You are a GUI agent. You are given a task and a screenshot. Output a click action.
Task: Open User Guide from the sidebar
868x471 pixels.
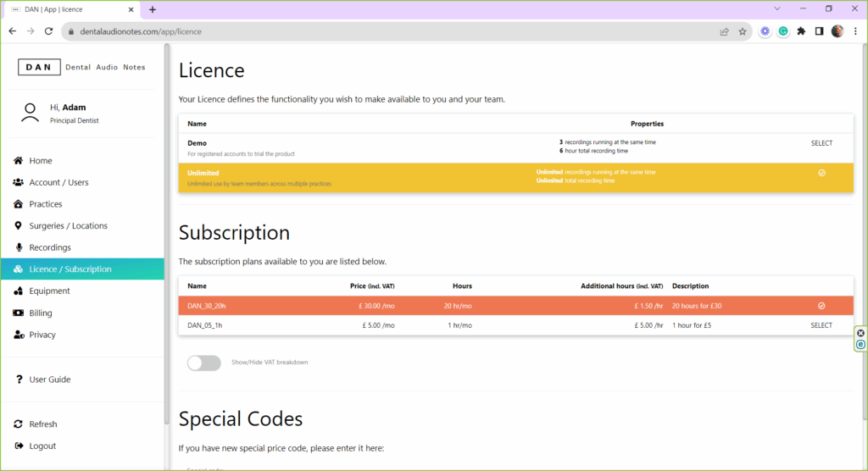tap(49, 380)
